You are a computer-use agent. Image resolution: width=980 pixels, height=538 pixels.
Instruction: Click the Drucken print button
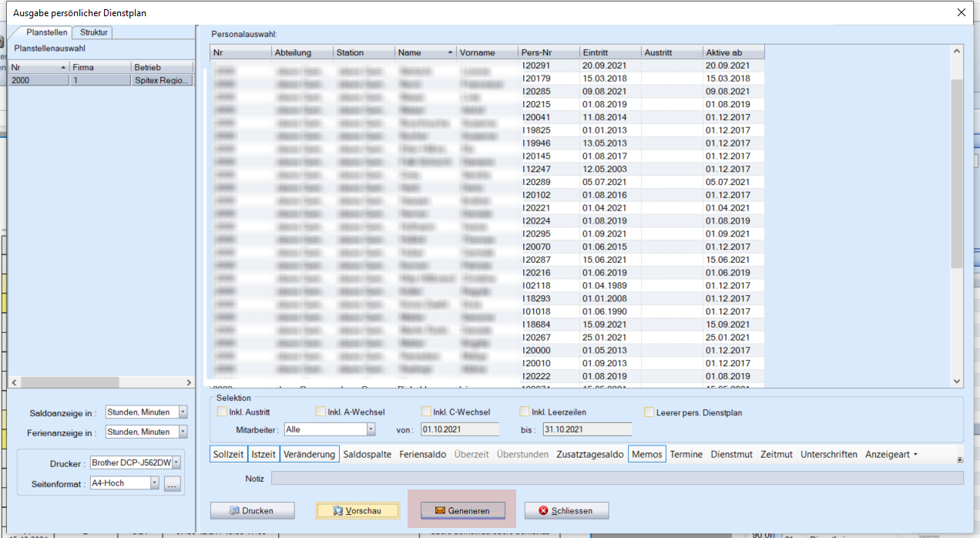click(252, 510)
